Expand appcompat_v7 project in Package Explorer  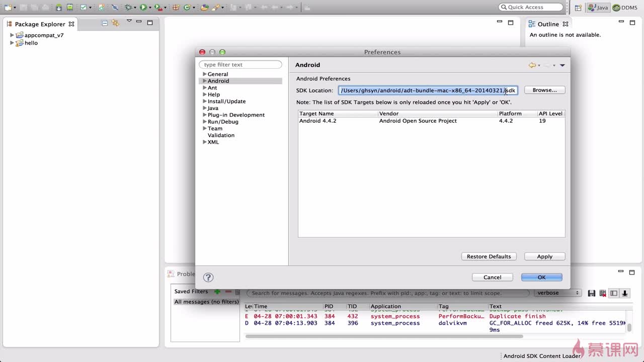point(12,35)
